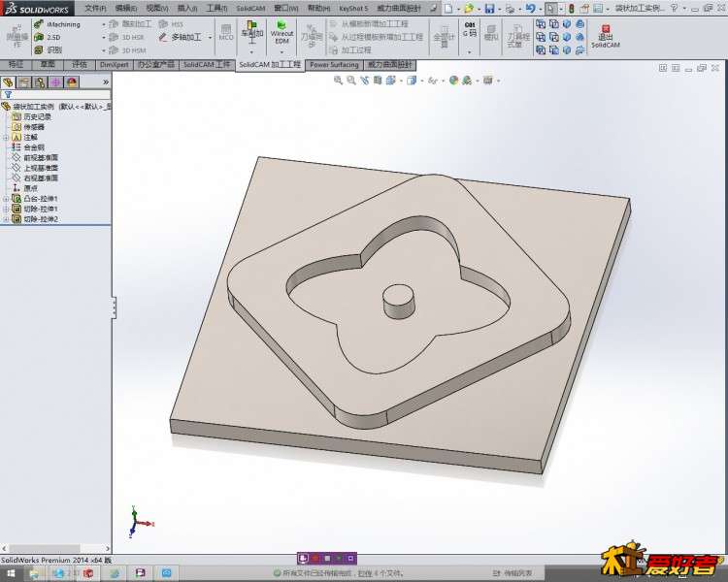Open the 文件(F) menu

(x=95, y=8)
